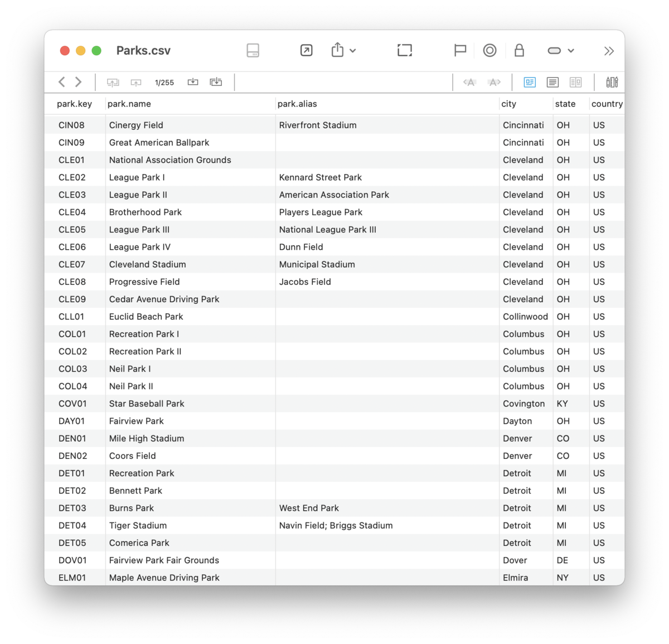This screenshot has height=644, width=669.
Task: Go forward with the right arrow
Action: pos(79,82)
